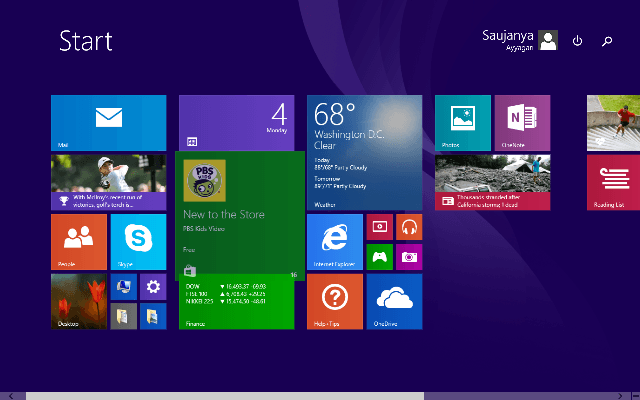Open the Store tile showing PBS Kids Video
Screen dimensions: 640x400
point(240,216)
